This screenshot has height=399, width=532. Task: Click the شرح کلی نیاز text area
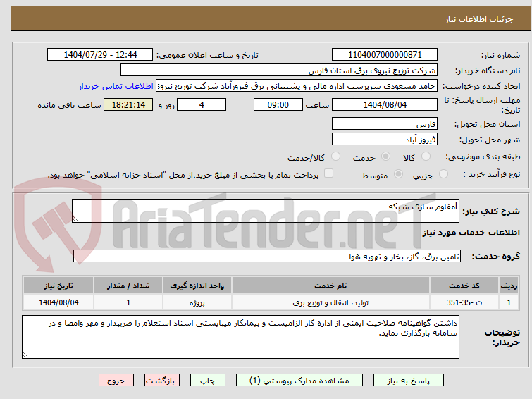pos(266,211)
